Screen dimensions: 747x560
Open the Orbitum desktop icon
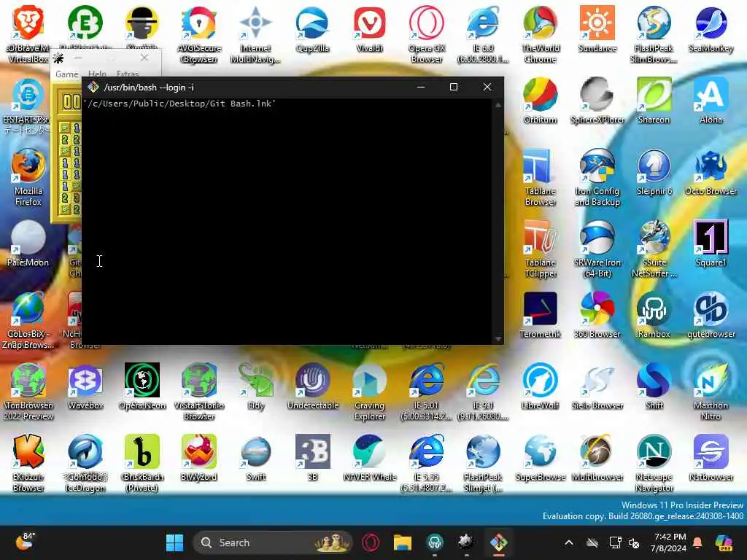(x=541, y=101)
